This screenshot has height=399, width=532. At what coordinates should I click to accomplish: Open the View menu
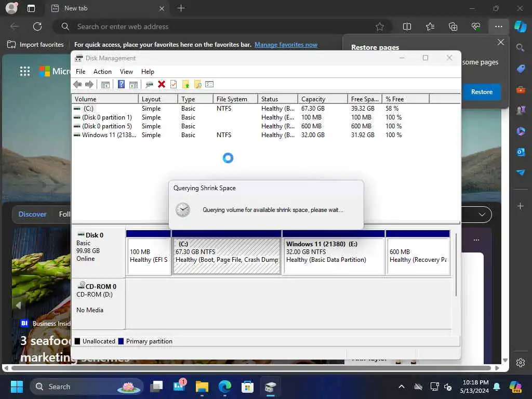pyautogui.click(x=126, y=72)
